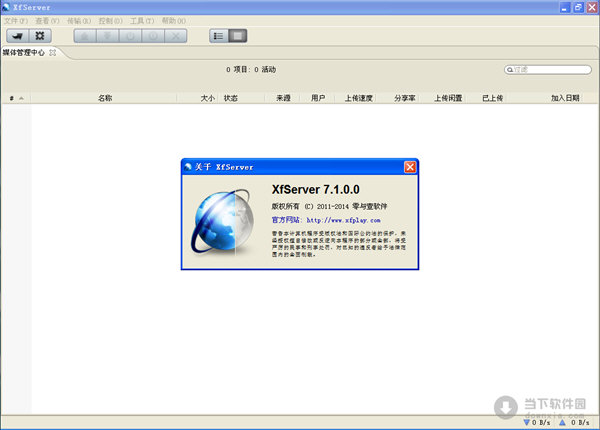Click the globe logo in About dialog

pos(223,221)
